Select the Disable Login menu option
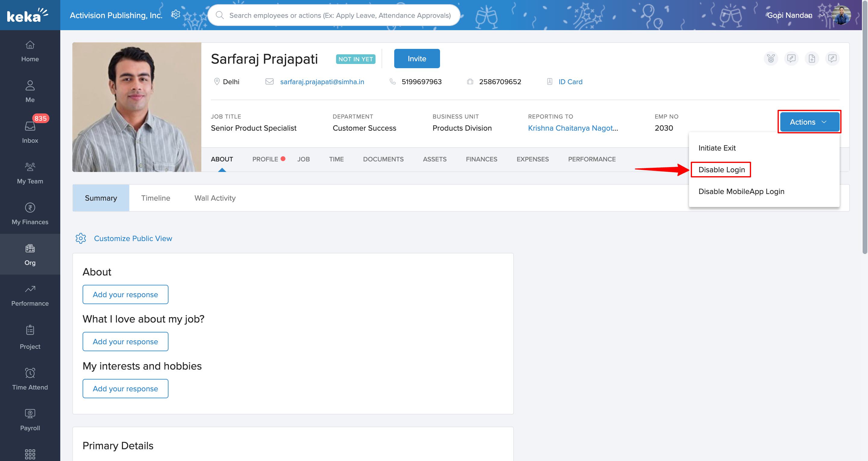Screen dimensions: 868x461 (x=722, y=170)
